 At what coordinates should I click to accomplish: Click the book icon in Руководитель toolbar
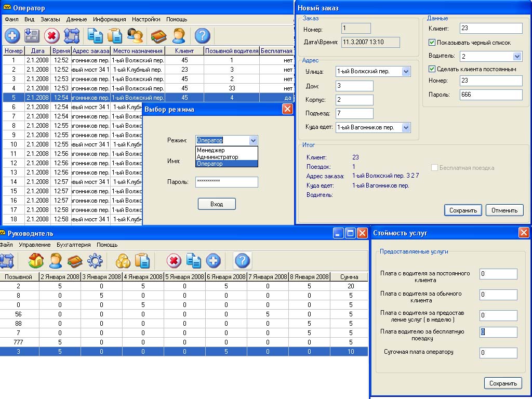tap(75, 260)
